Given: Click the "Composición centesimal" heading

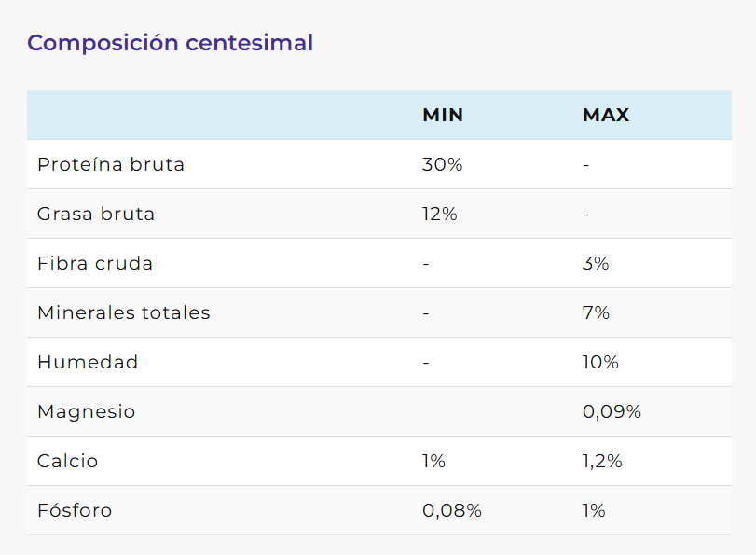Looking at the screenshot, I should [170, 43].
